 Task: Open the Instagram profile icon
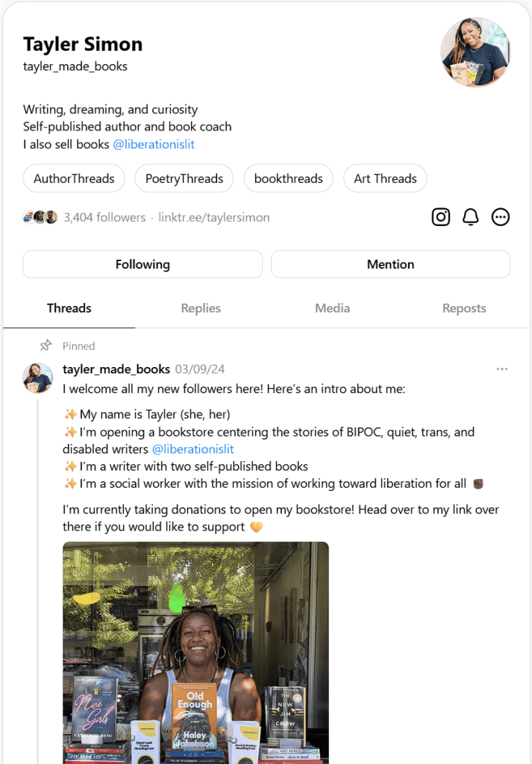441,217
